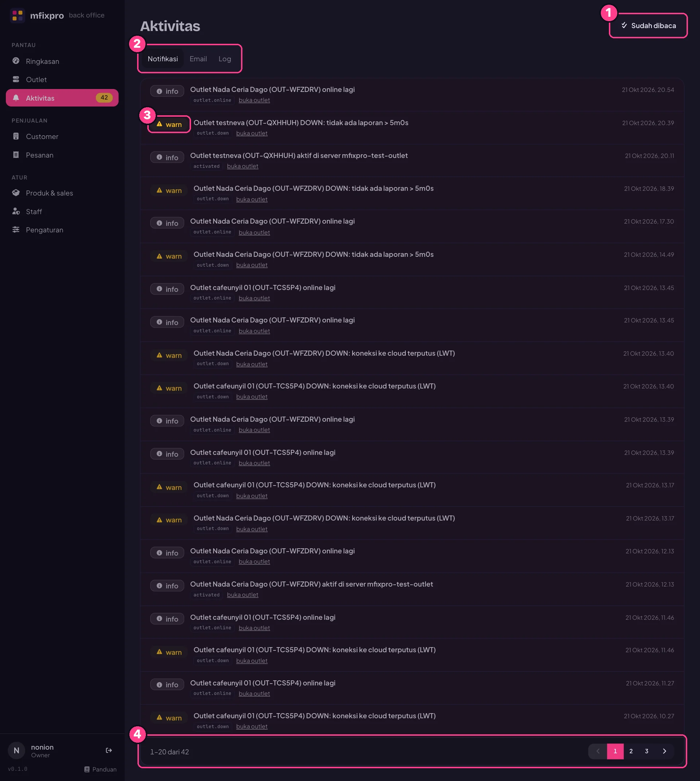Open Ringkasan dashboard icon in sidebar

click(x=16, y=61)
